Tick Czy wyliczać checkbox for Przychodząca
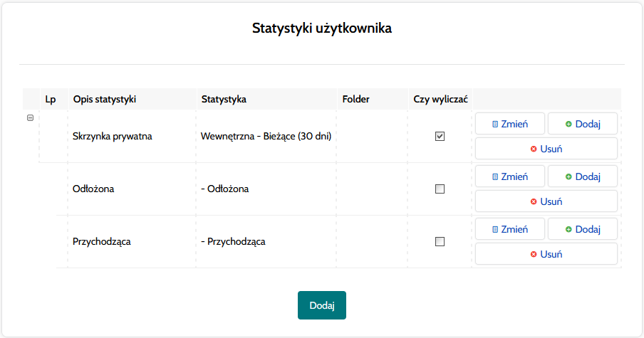This screenshot has height=338, width=644. pos(440,242)
